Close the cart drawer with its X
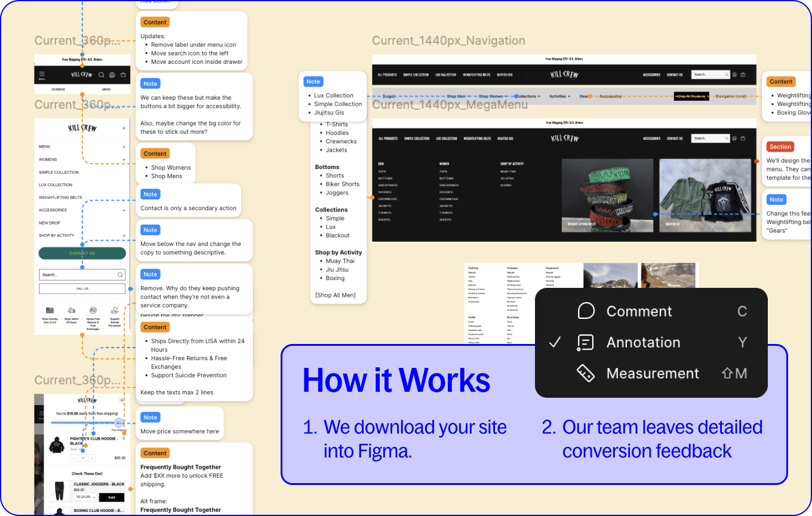Viewport: 812px width, 516px height. pos(122,400)
